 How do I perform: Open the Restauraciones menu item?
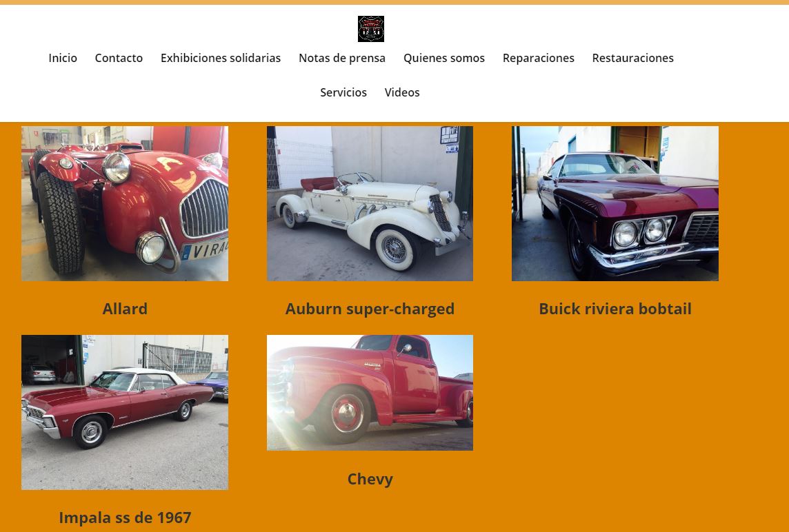coord(632,58)
